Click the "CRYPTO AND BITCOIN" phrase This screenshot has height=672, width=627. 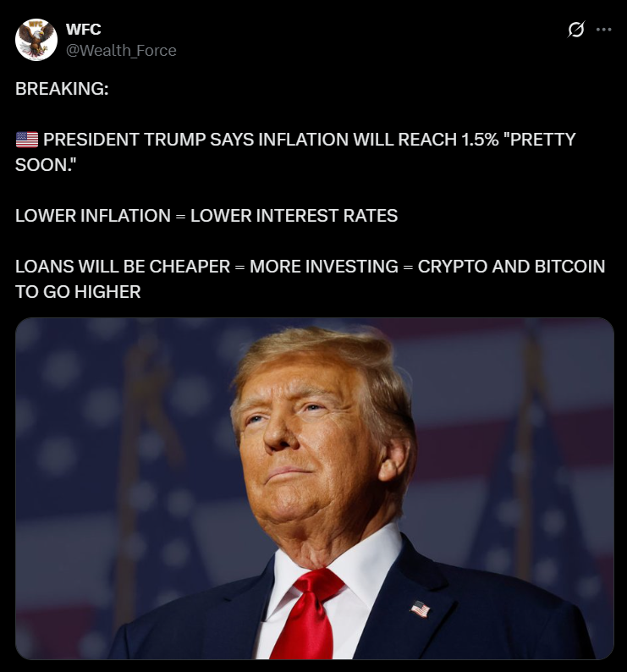[511, 267]
